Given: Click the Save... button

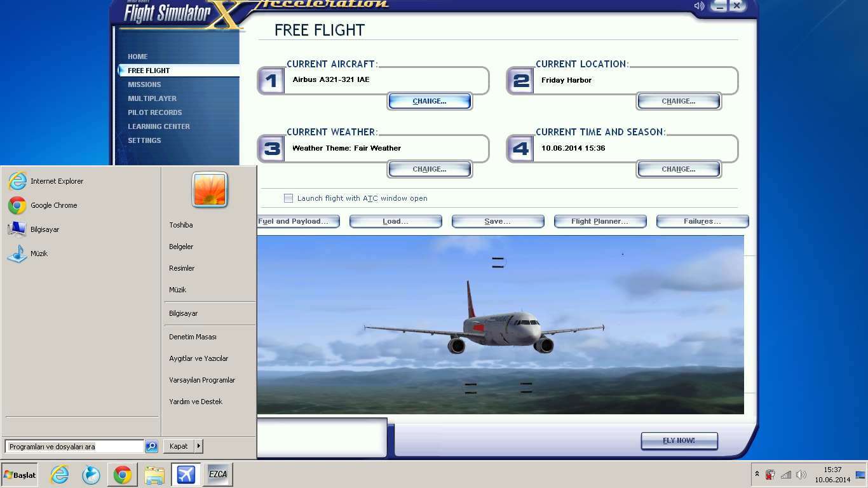Looking at the screenshot, I should (x=498, y=221).
